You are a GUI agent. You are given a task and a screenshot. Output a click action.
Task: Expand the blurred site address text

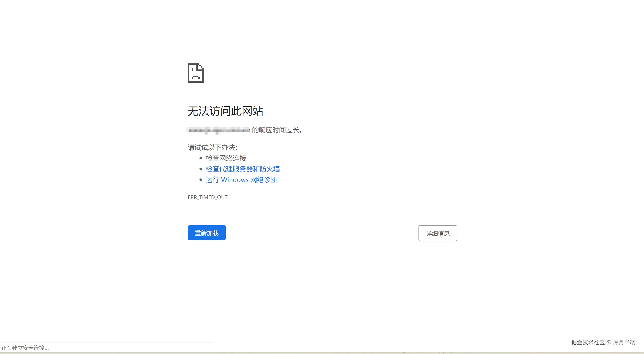tap(218, 130)
